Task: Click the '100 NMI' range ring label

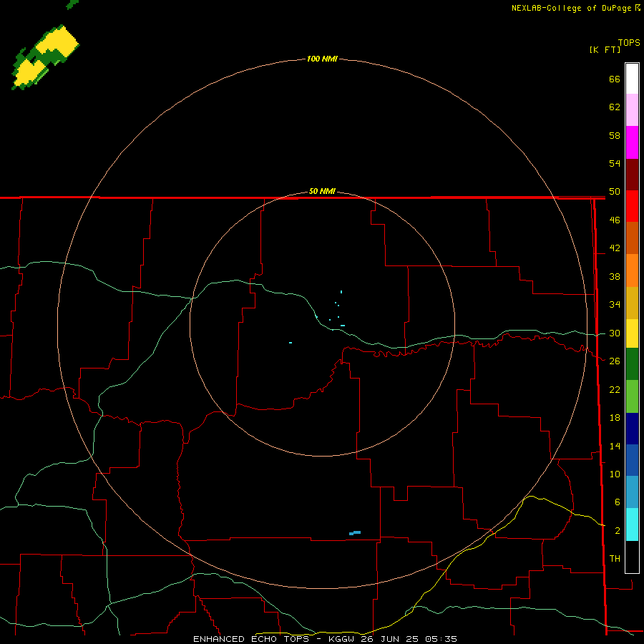Action: pyautogui.click(x=322, y=59)
